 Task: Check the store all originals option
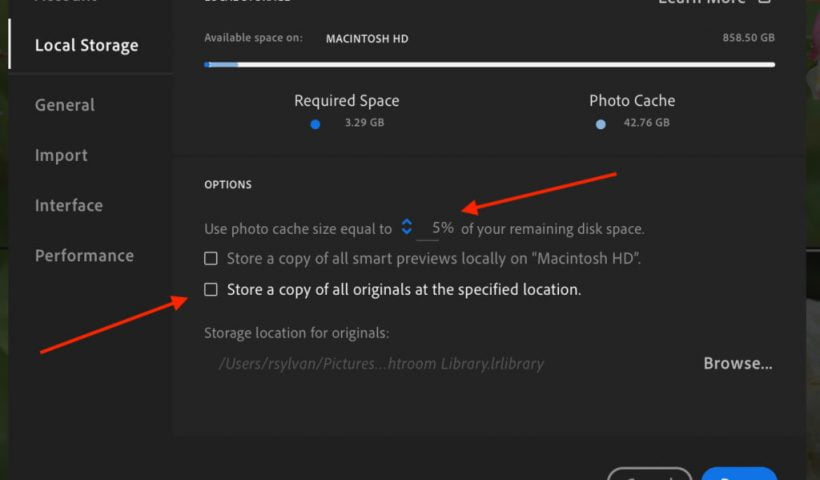tap(211, 289)
